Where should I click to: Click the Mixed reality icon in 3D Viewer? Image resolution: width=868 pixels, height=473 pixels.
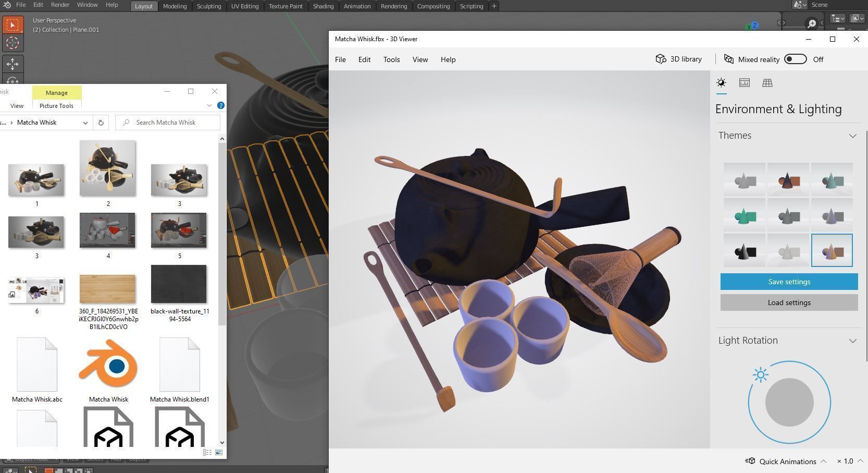tap(729, 59)
